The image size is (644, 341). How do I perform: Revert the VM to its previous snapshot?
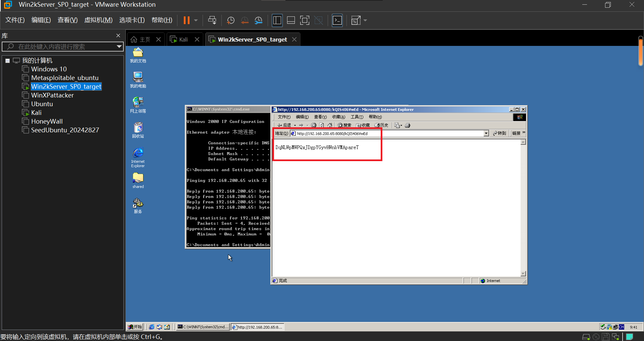click(x=245, y=20)
